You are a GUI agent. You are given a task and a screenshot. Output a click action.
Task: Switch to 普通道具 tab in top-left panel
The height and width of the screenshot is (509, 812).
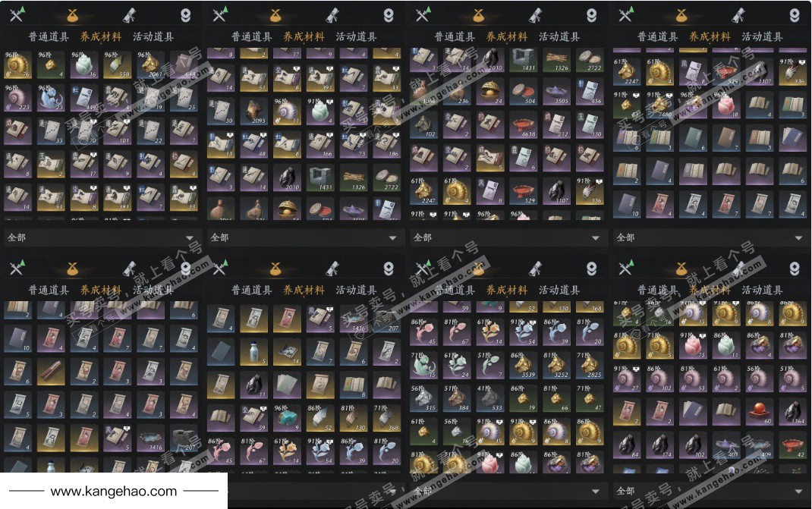(49, 36)
